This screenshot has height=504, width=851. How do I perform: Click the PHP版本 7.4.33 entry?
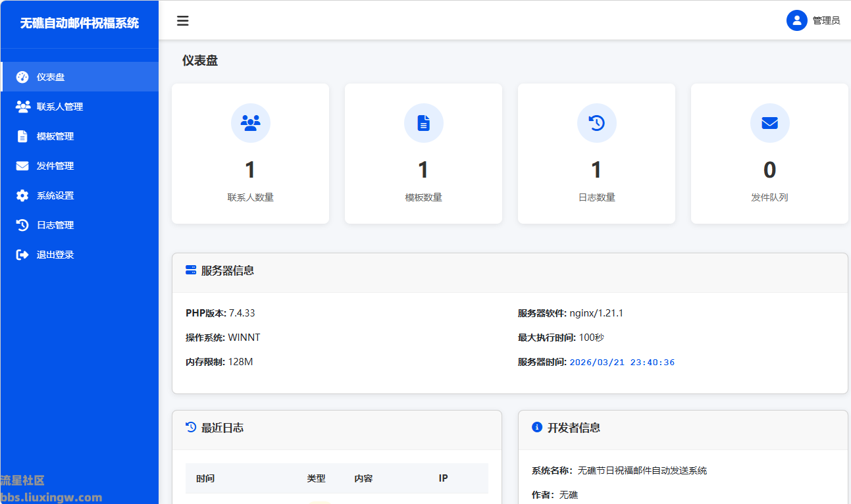tap(220, 313)
